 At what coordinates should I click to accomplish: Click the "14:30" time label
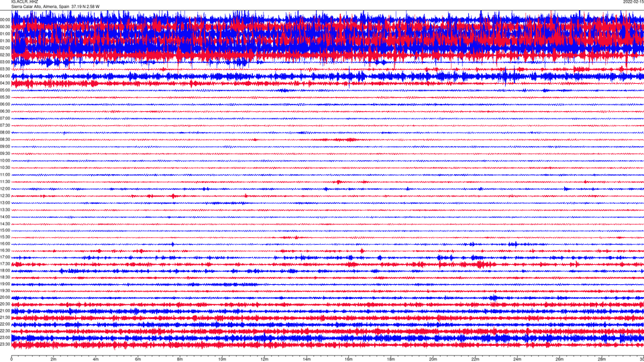5,224
